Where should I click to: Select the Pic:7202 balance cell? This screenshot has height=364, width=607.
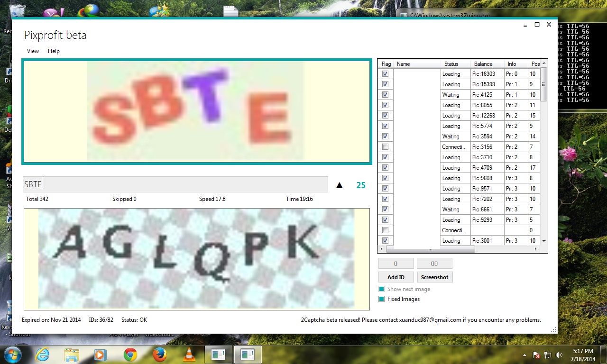(x=487, y=199)
